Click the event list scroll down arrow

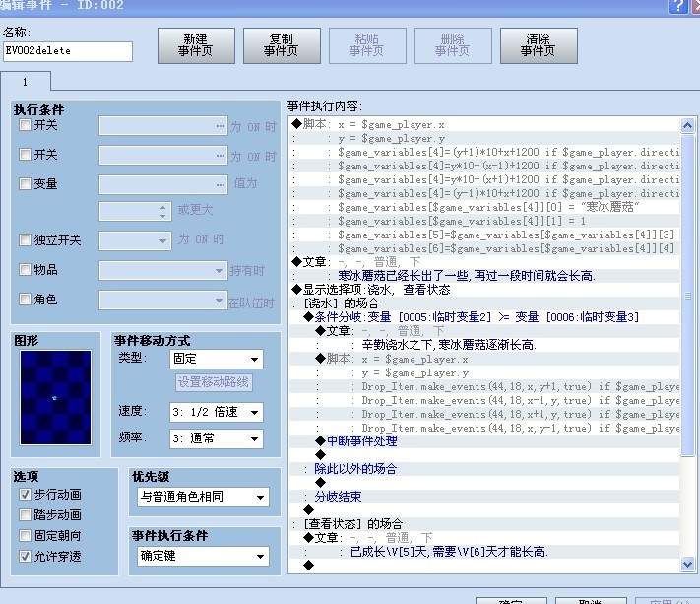[687, 565]
